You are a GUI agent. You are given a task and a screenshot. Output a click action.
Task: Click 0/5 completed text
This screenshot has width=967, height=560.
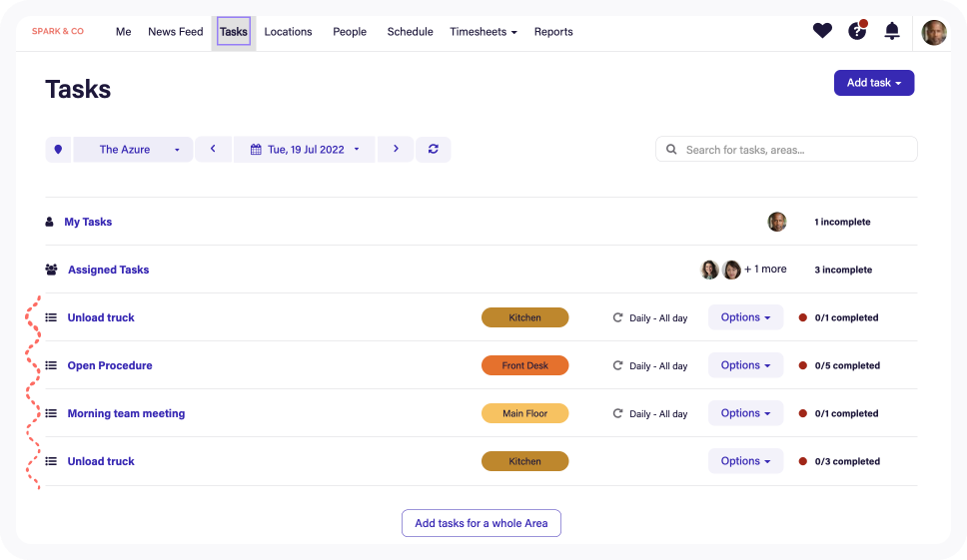(x=847, y=365)
